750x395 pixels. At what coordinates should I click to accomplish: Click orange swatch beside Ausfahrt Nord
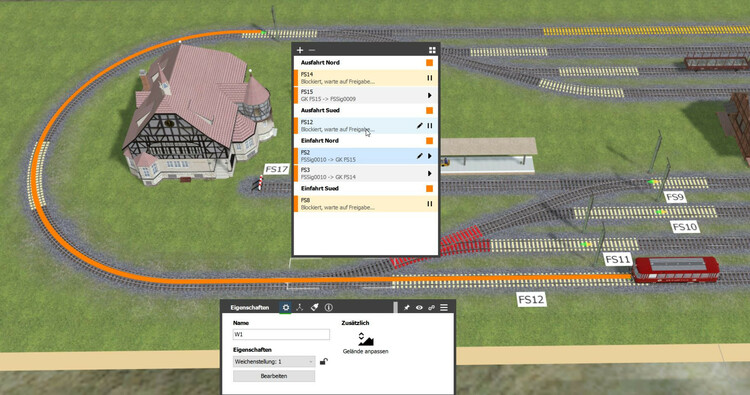(x=430, y=63)
